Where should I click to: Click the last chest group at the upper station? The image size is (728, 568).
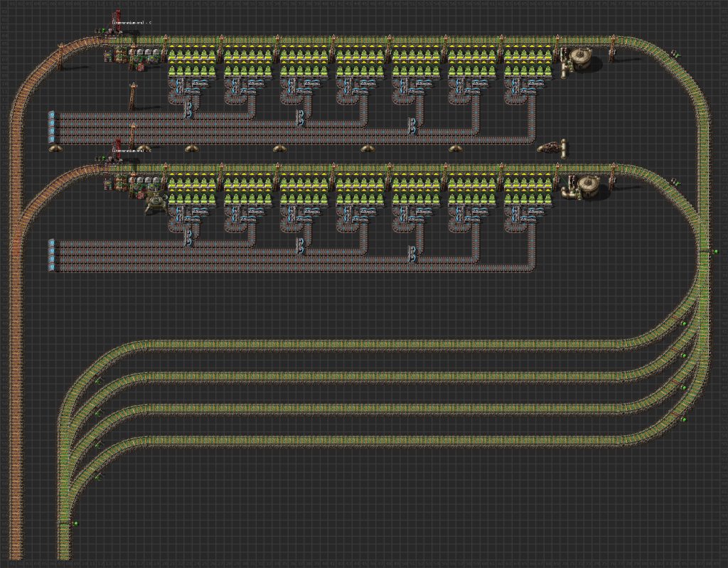528,61
